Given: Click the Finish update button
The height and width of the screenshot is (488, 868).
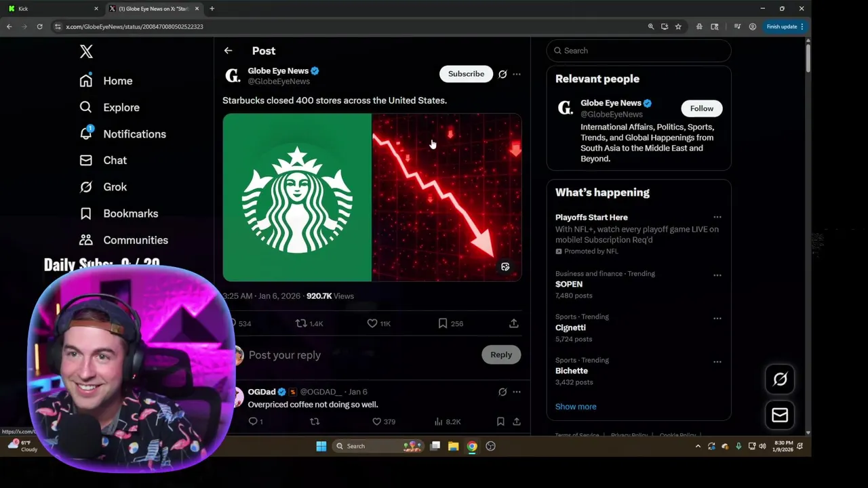Looking at the screenshot, I should coord(785,26).
